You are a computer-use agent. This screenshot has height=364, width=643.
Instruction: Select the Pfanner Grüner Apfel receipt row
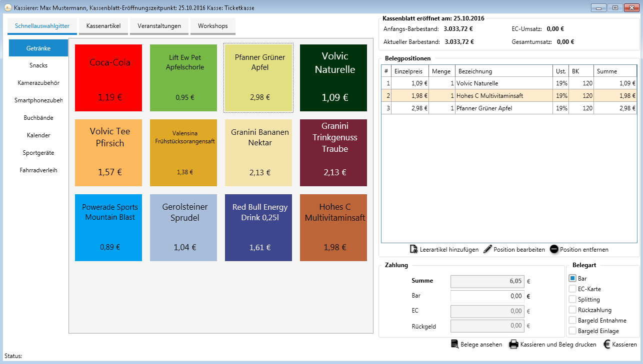click(509, 108)
